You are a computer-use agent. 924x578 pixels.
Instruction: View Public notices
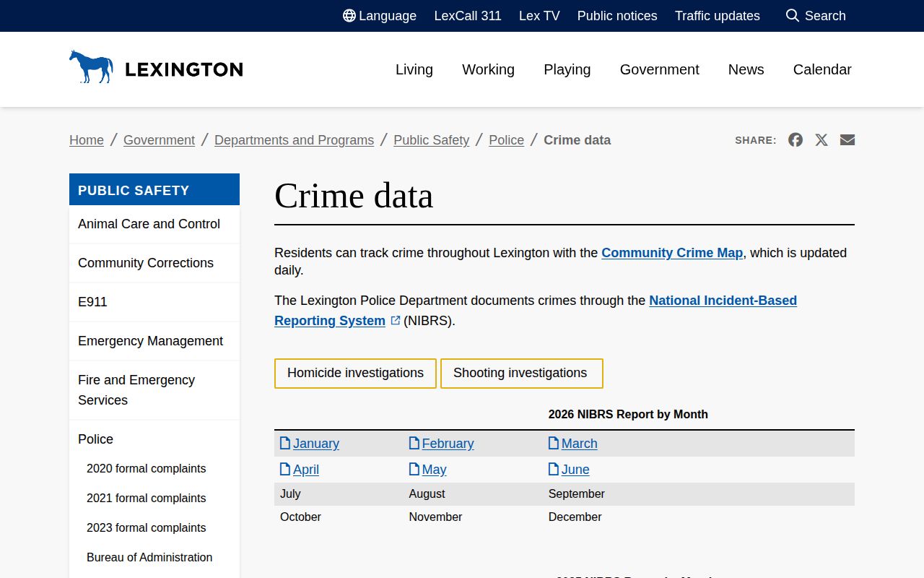[617, 16]
